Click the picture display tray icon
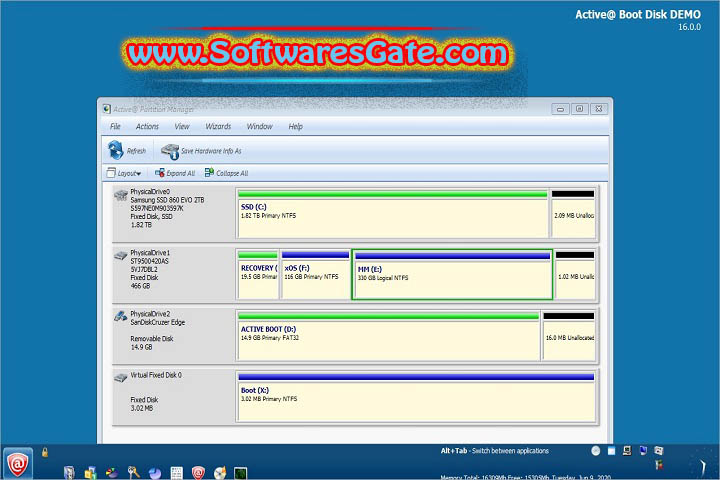 tap(658, 451)
